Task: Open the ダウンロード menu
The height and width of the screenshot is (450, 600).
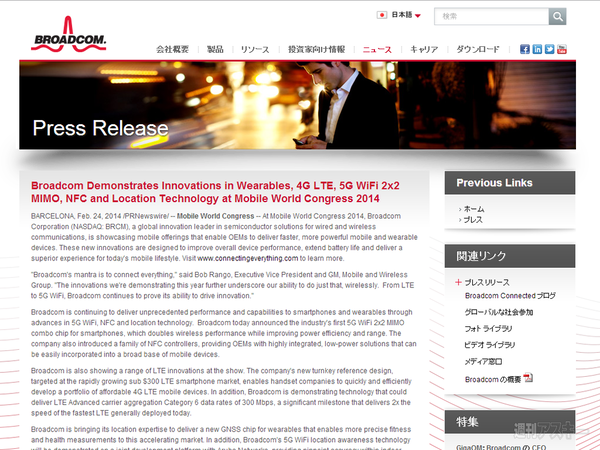Action: coord(478,49)
